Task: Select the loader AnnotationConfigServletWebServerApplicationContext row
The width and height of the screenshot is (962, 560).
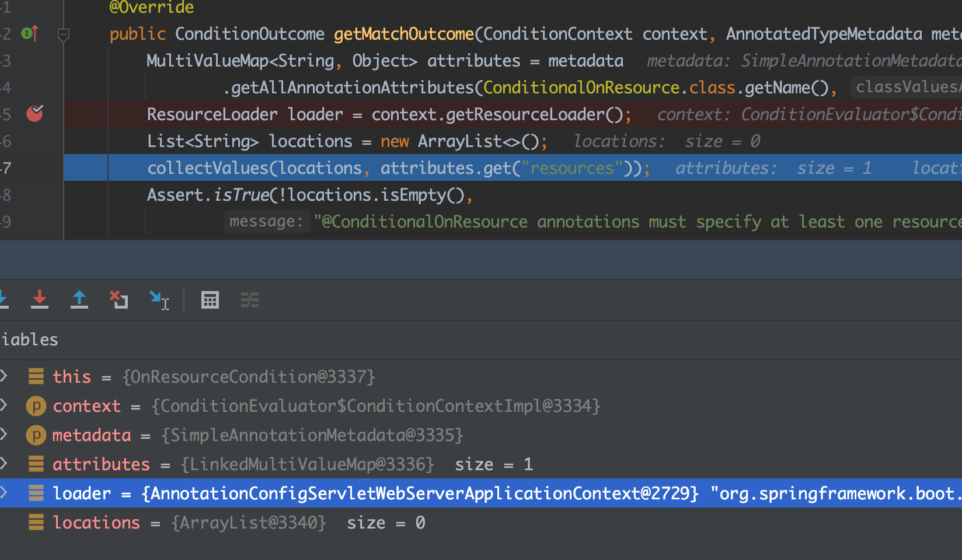Action: click(481, 493)
